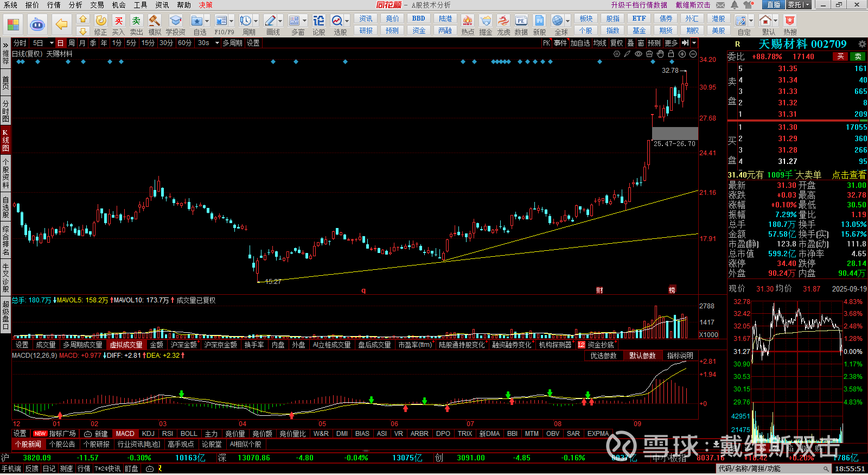Click the notification bell icon in title bar
The image size is (868, 475).
[734, 5]
